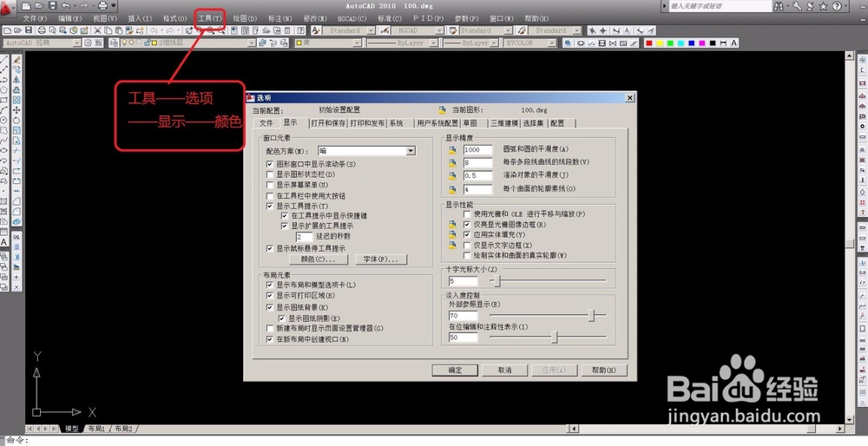Viewport: 868px width, 446px height.
Task: Toggle 显示工具提示 checkbox
Action: 270,206
